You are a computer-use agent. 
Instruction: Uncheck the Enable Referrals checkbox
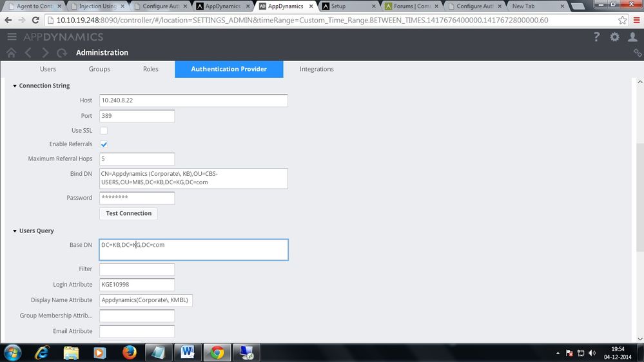[x=104, y=144]
